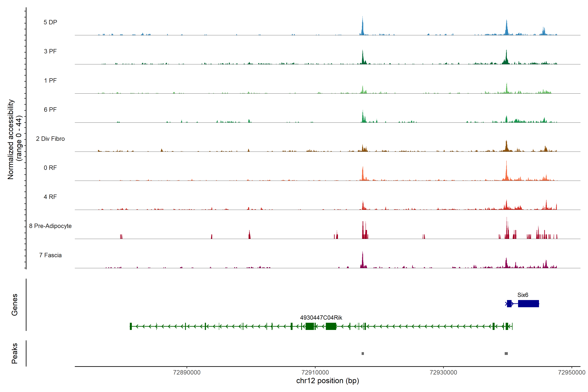Click the 72890000 axis tick label

click(x=187, y=372)
